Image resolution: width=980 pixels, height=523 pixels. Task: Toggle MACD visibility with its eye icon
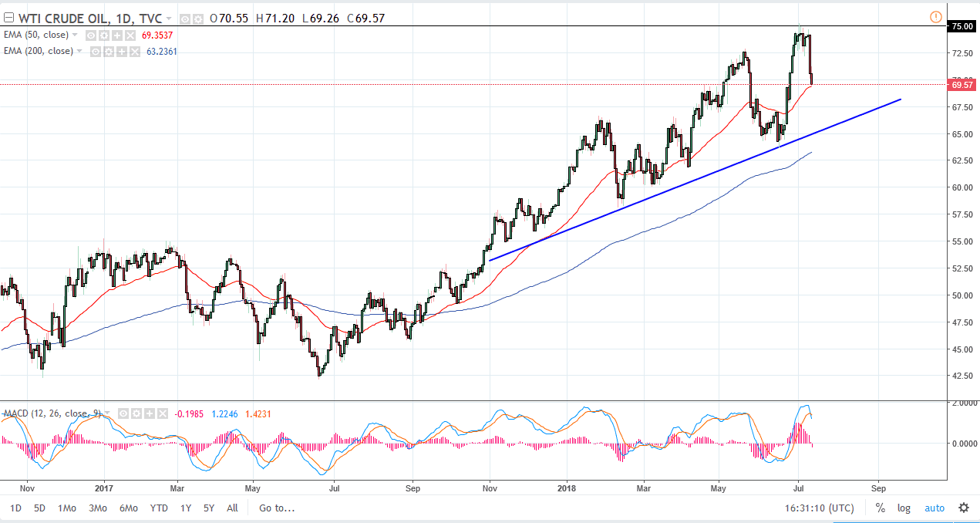tap(122, 413)
